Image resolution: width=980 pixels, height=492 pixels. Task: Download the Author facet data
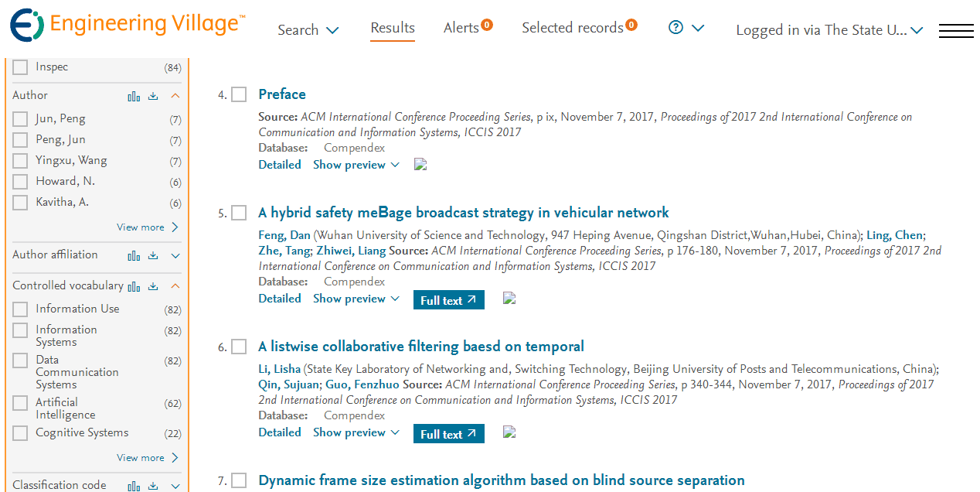(x=153, y=96)
